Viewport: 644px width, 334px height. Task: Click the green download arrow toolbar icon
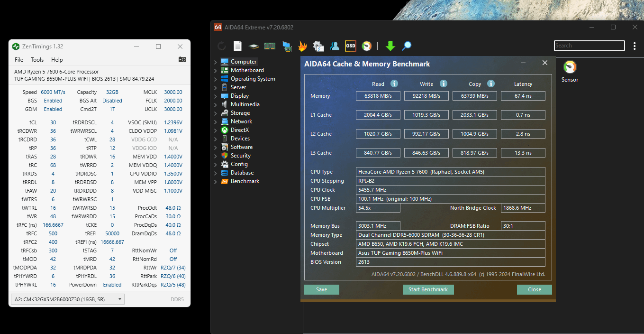click(390, 46)
